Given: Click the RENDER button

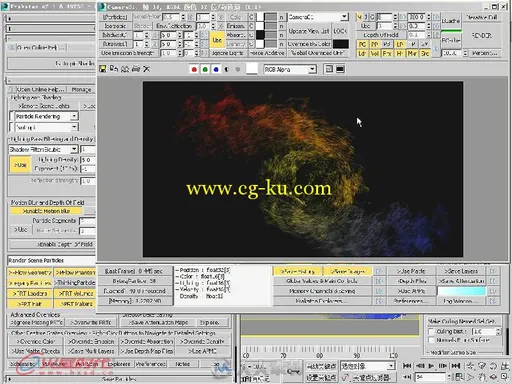Looking at the screenshot, I should tap(482, 35).
